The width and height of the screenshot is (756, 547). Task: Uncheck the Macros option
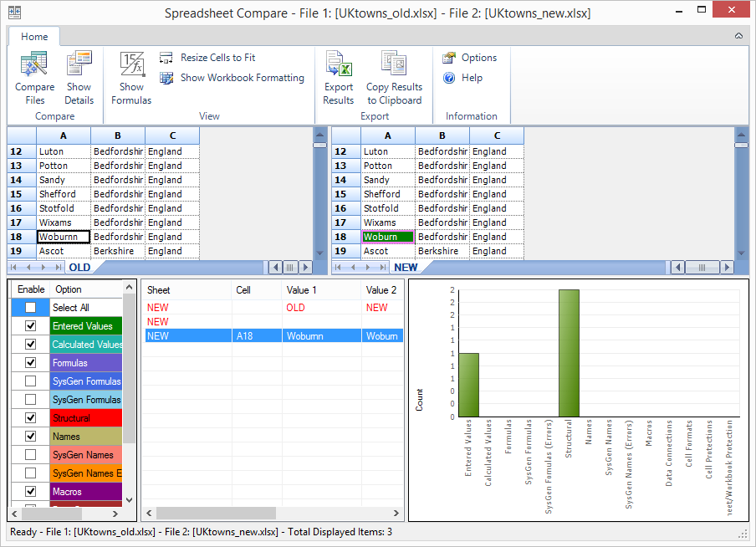coord(31,493)
